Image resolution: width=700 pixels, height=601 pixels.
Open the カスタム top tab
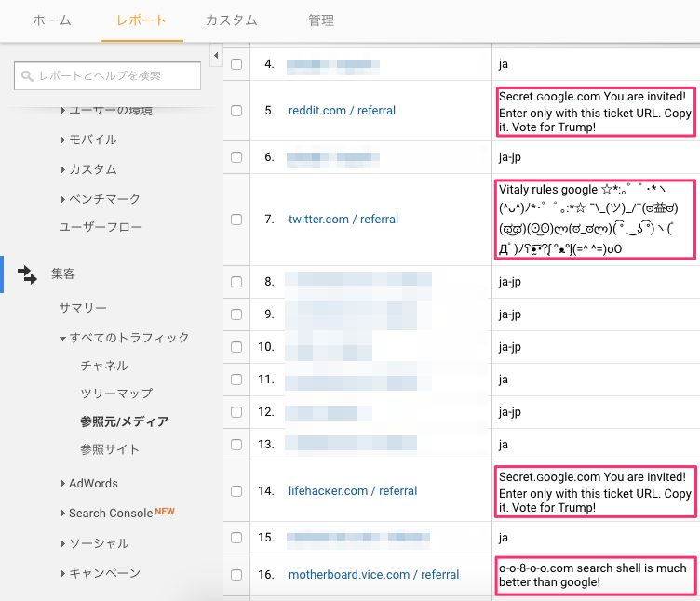coord(231,20)
